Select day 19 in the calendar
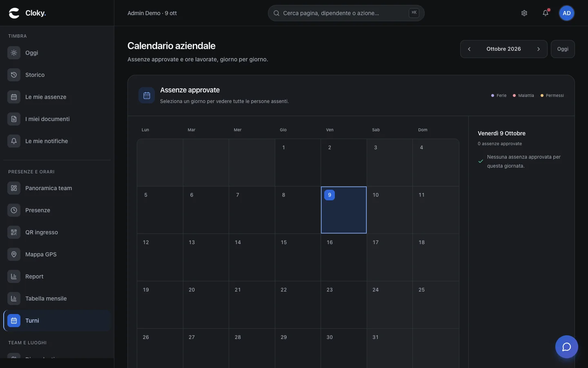 click(x=160, y=305)
